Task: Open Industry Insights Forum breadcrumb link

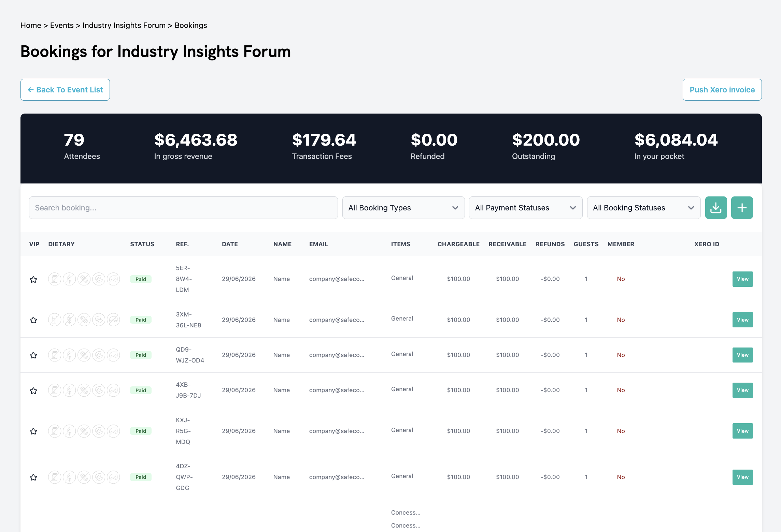Action: pos(124,25)
